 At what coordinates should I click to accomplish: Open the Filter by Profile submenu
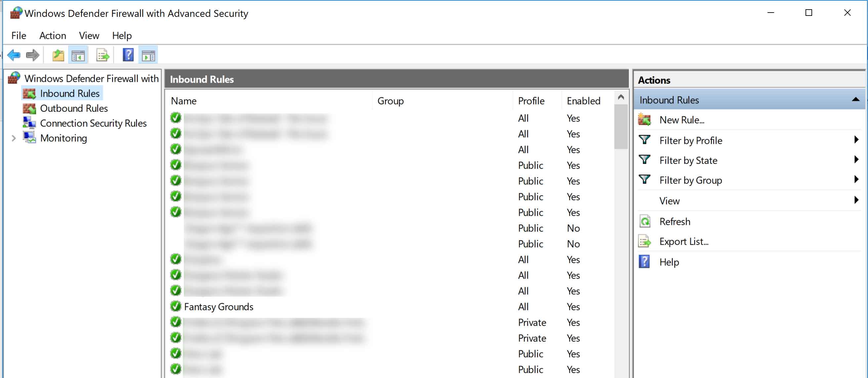coord(691,140)
